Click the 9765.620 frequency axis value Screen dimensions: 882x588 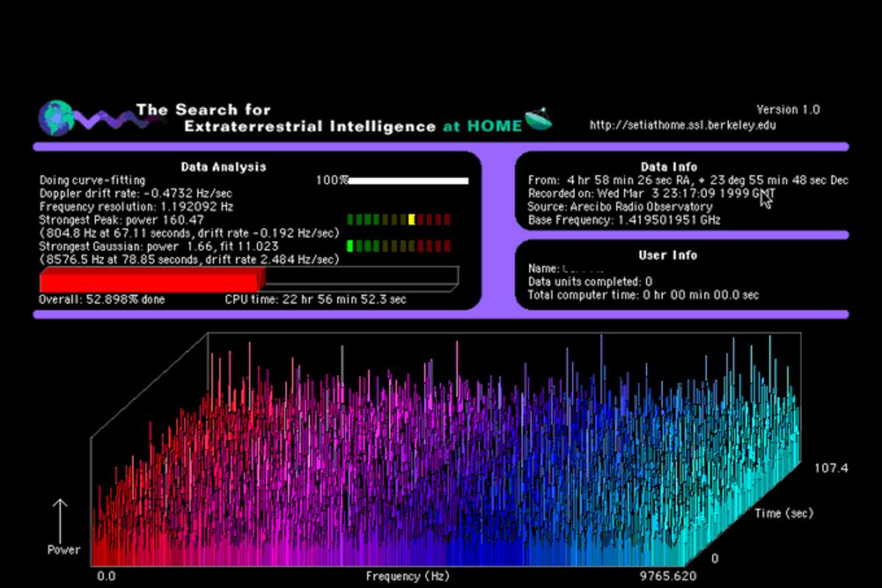[x=668, y=576]
